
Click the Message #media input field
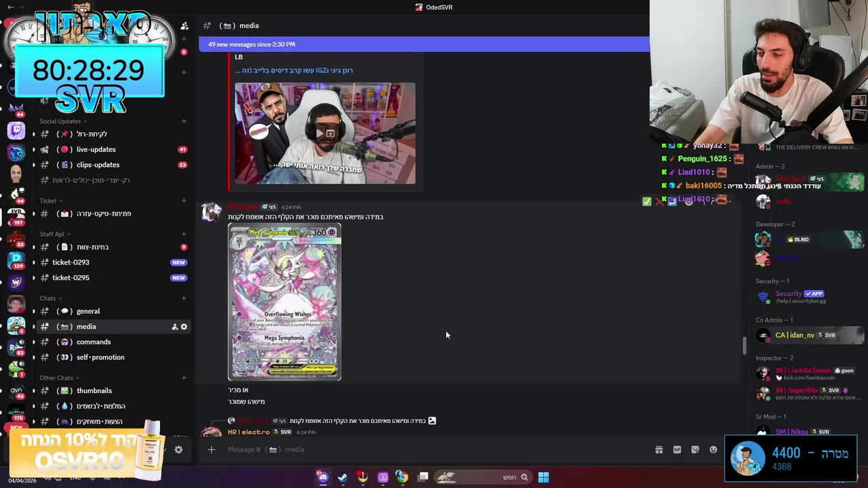tap(434, 449)
